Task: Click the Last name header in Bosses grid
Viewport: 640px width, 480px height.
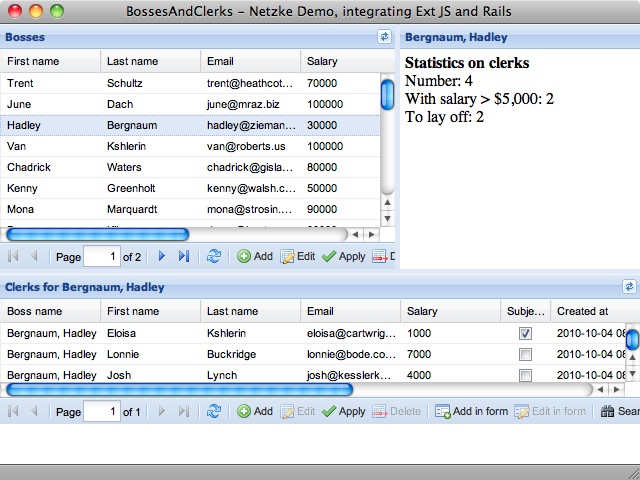Action: click(x=150, y=61)
